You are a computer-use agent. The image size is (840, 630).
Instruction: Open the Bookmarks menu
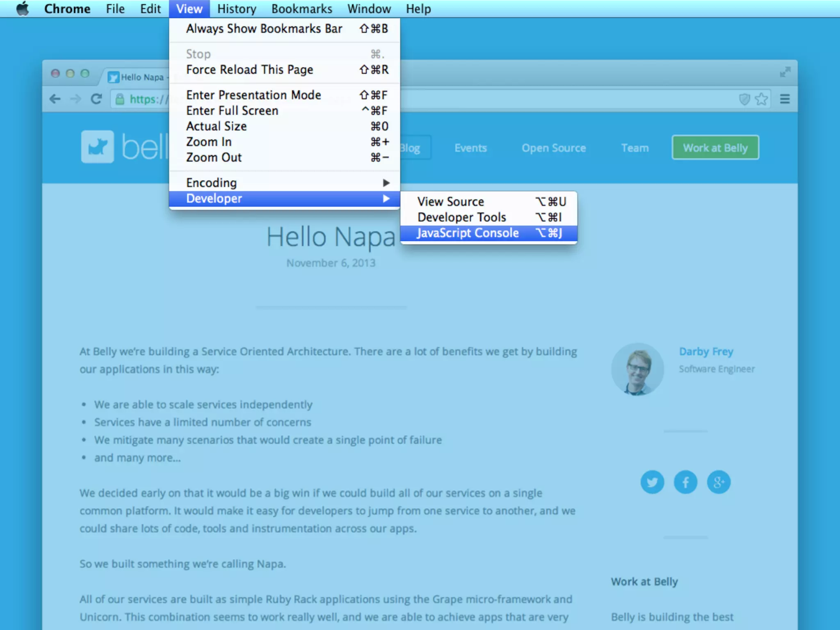(x=302, y=9)
